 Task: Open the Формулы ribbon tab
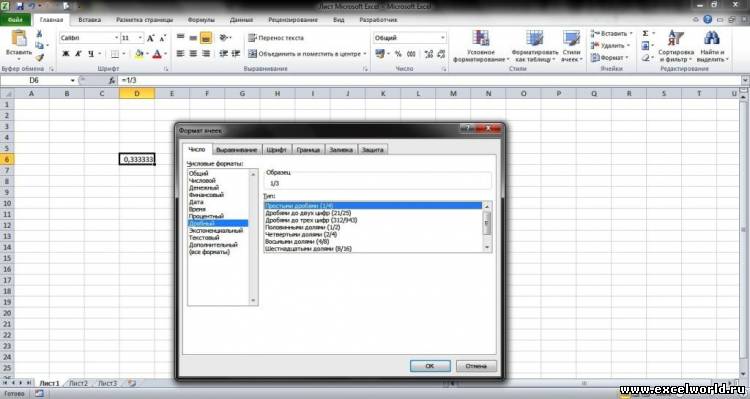tap(201, 20)
